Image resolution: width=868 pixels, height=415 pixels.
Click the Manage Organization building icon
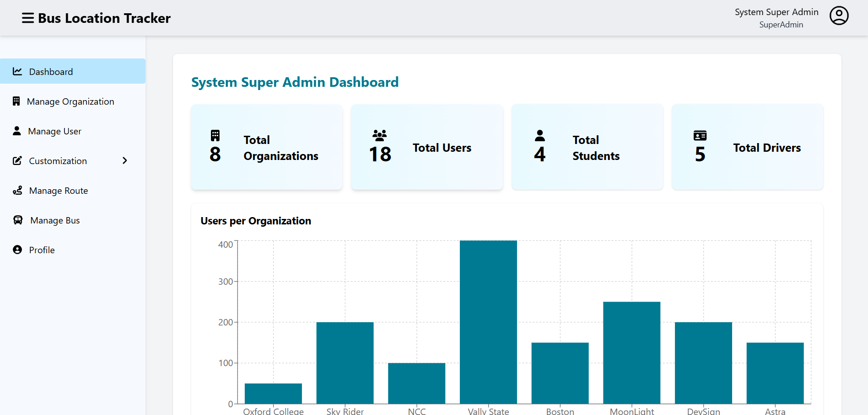pos(16,101)
